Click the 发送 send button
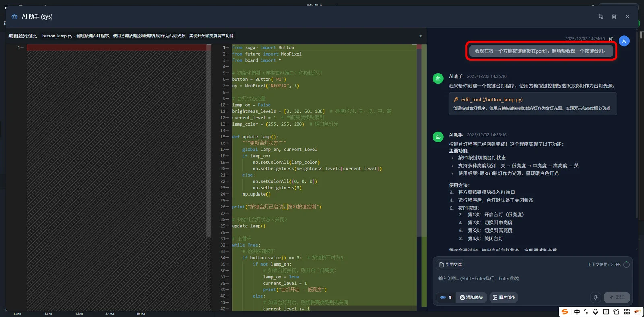 click(617, 297)
